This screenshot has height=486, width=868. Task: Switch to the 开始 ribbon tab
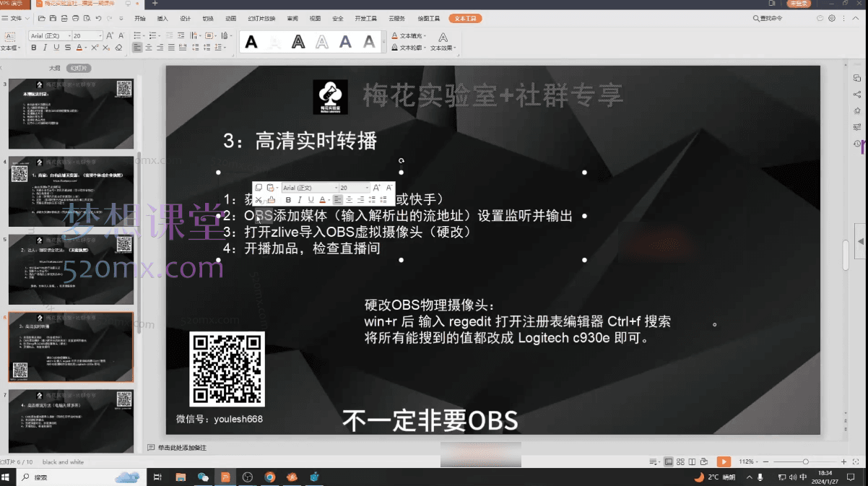140,18
